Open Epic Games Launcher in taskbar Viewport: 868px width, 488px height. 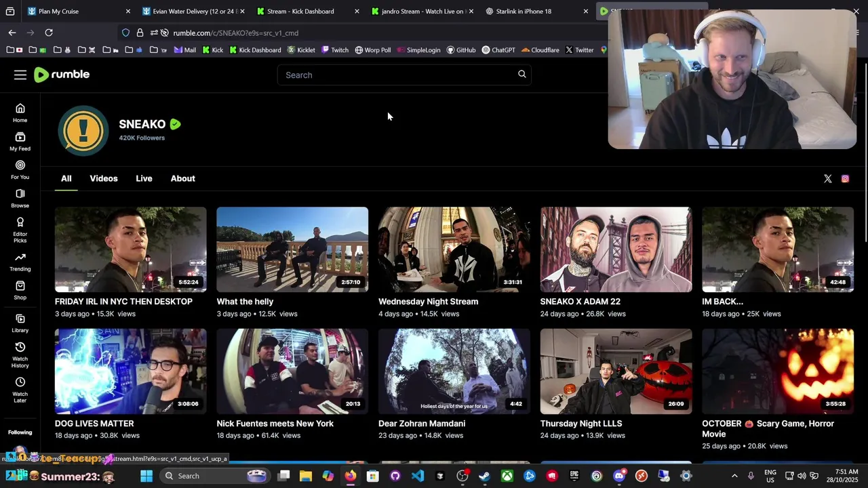(574, 476)
